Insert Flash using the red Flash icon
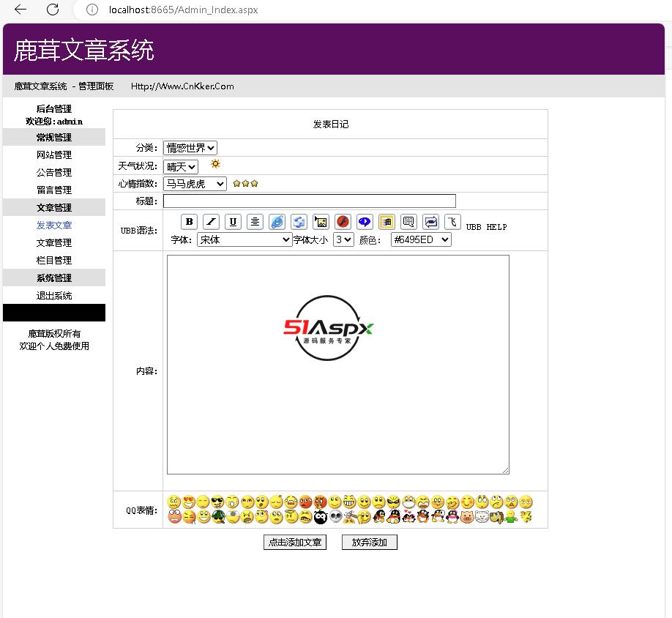This screenshot has height=618, width=672. pos(343,222)
